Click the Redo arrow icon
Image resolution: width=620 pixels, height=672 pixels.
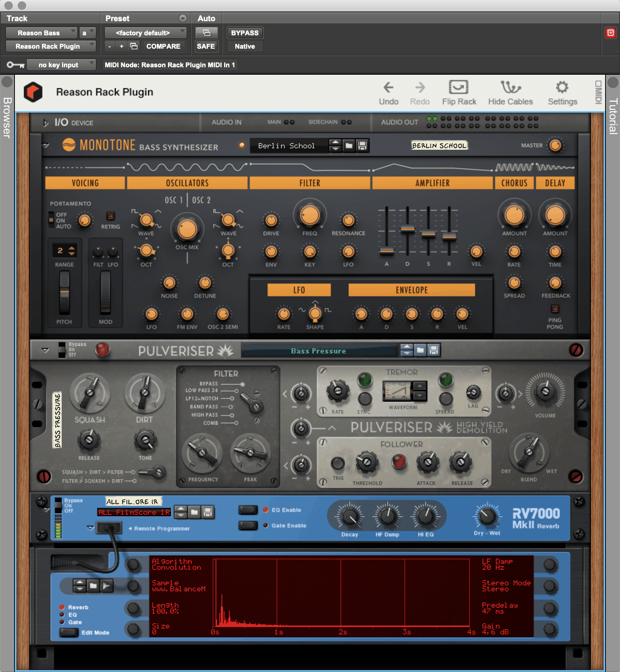pyautogui.click(x=420, y=87)
